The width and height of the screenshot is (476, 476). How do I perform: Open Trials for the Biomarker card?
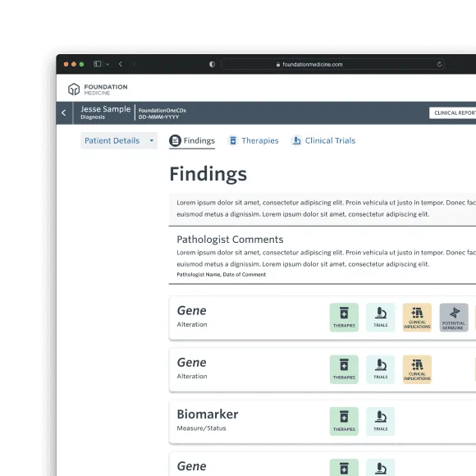(380, 421)
